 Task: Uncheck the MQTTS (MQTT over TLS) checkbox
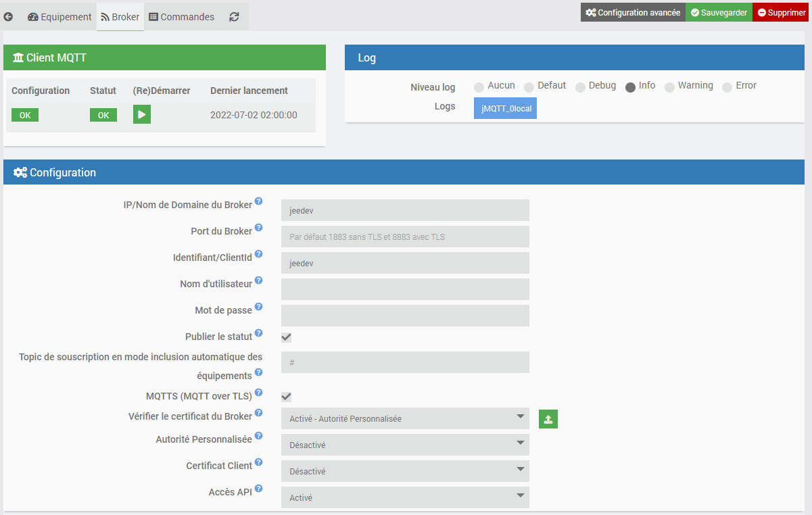click(286, 397)
